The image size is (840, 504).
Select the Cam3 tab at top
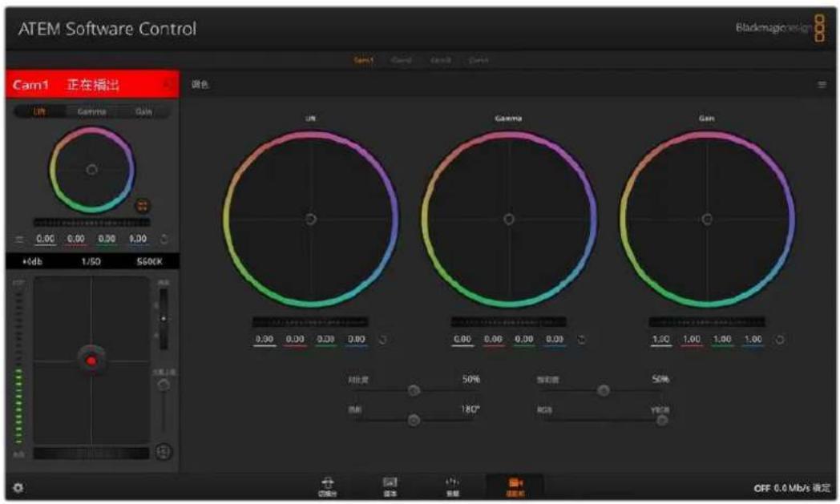440,60
